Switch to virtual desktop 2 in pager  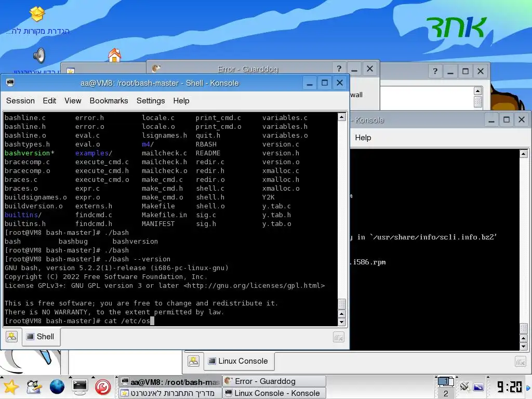(446, 394)
